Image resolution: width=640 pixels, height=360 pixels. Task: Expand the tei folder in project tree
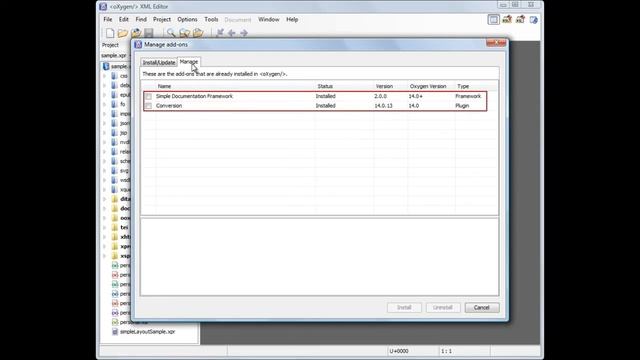point(104,227)
